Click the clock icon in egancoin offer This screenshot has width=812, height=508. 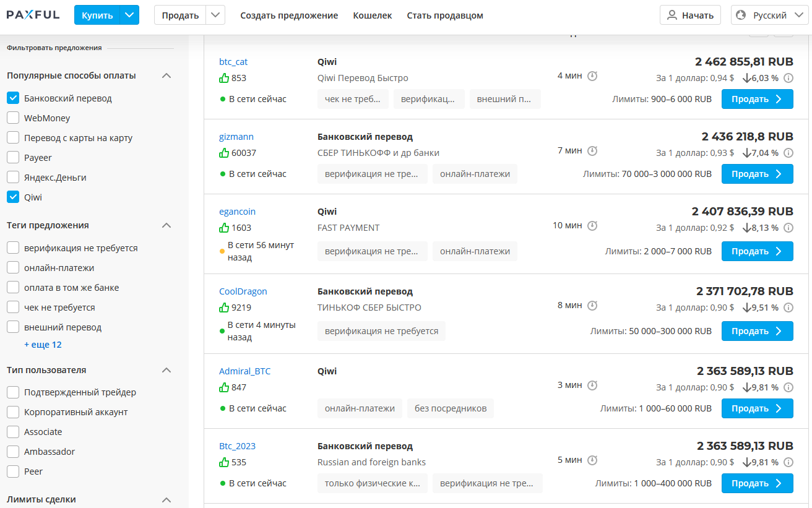tap(592, 226)
